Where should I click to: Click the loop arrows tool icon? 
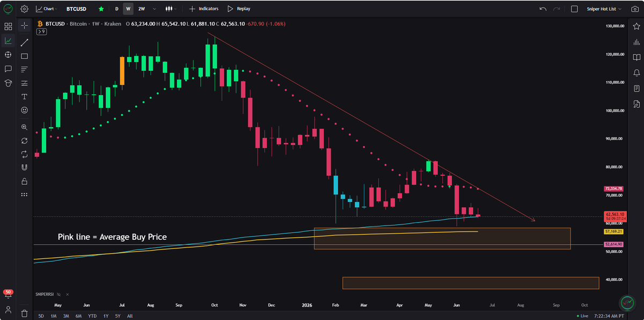[24, 154]
